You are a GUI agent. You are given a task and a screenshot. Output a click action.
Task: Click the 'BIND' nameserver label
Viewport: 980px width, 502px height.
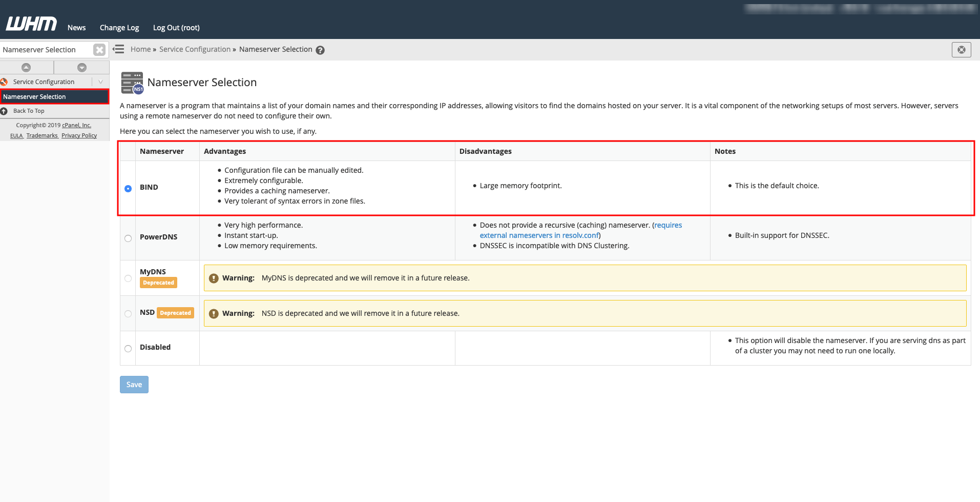pyautogui.click(x=149, y=187)
